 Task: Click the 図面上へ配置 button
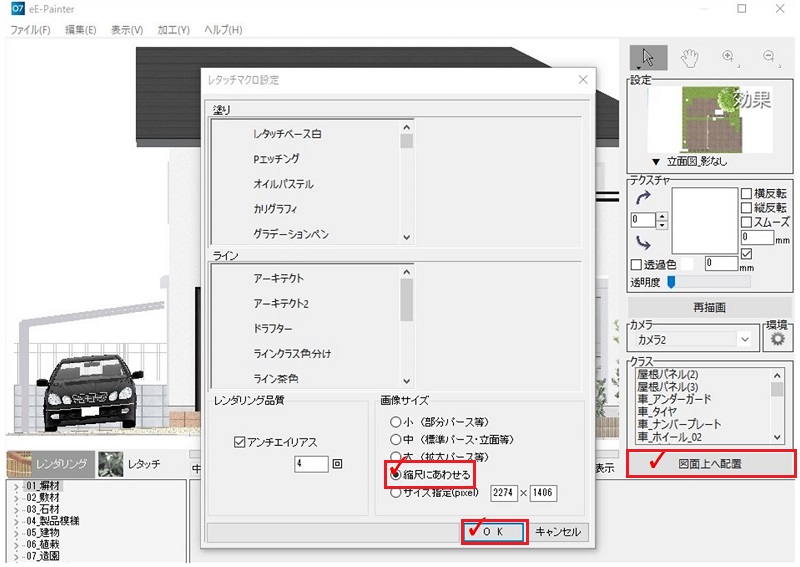710,463
